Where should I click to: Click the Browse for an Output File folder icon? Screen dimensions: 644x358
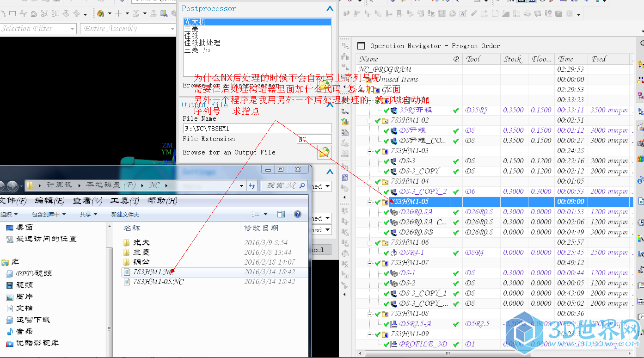click(x=325, y=152)
